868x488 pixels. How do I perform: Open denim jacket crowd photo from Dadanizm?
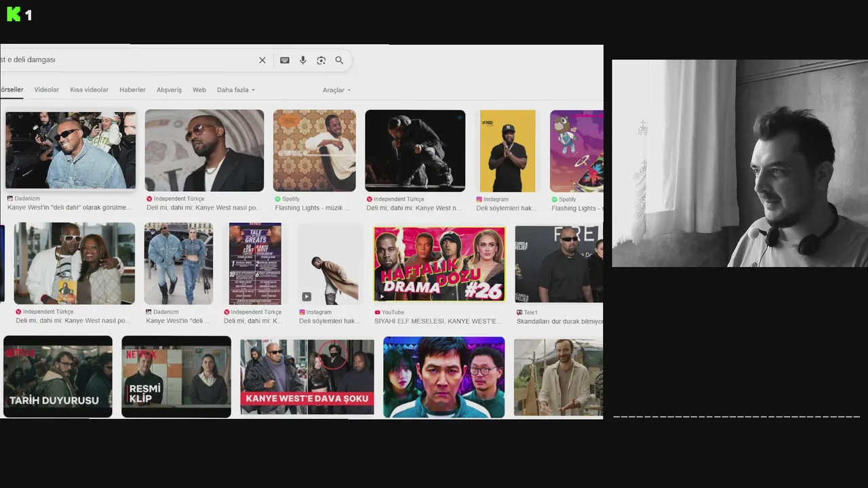point(71,150)
